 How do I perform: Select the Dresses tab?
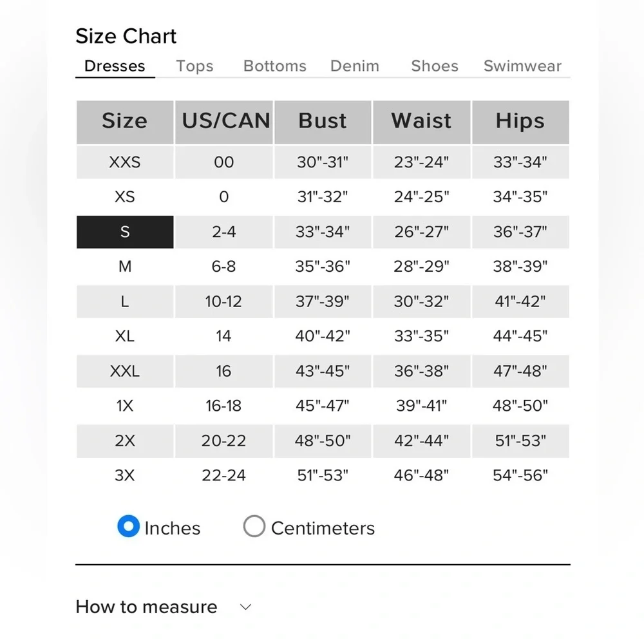[115, 66]
